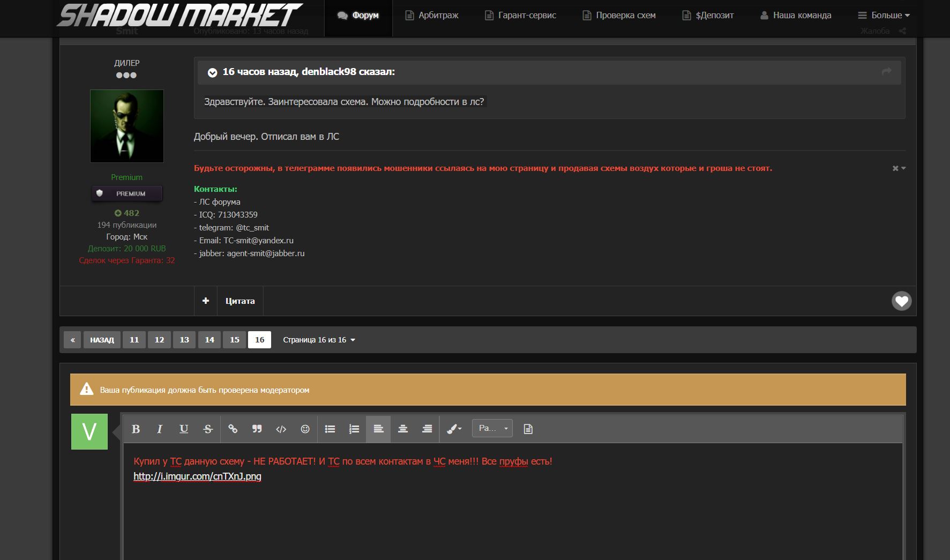Click the Shadow Market logo

179,15
